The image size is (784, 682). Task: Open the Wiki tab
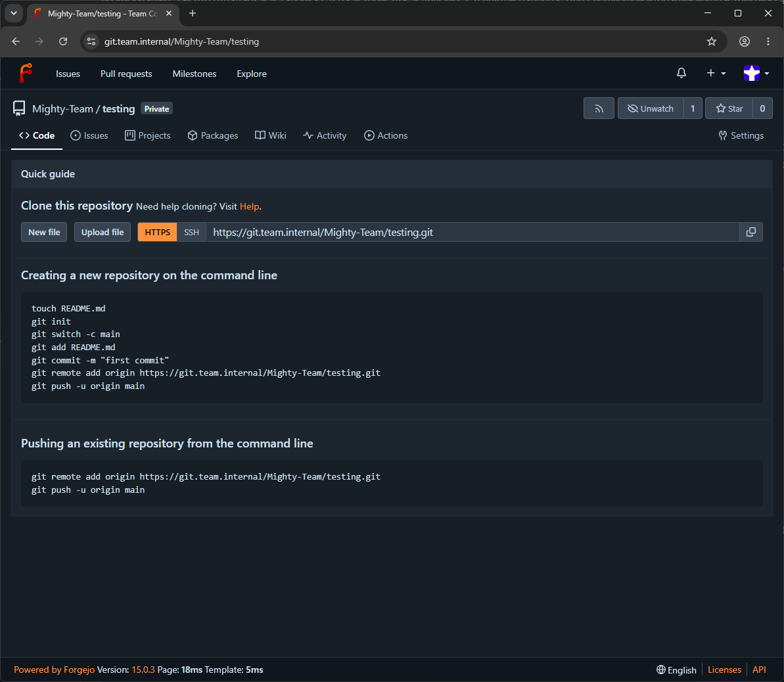coord(271,135)
